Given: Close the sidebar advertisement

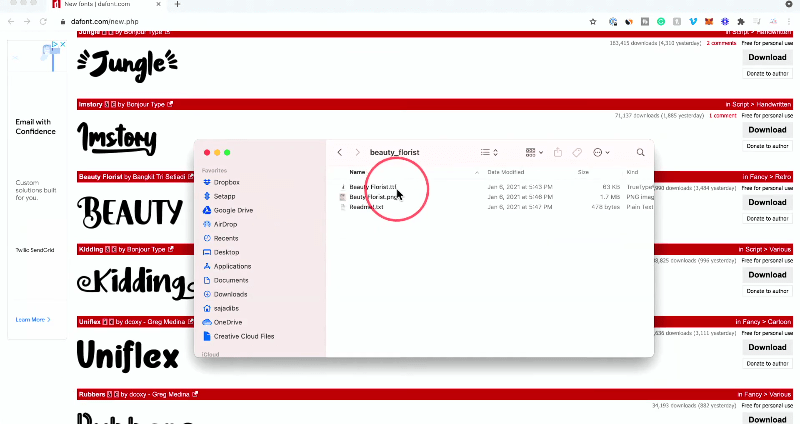Looking at the screenshot, I should pos(63,44).
